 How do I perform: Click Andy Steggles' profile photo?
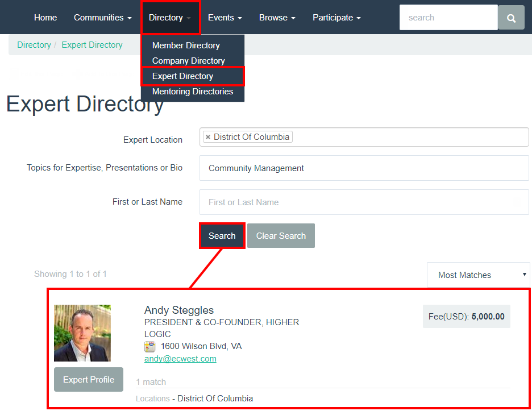click(x=82, y=333)
